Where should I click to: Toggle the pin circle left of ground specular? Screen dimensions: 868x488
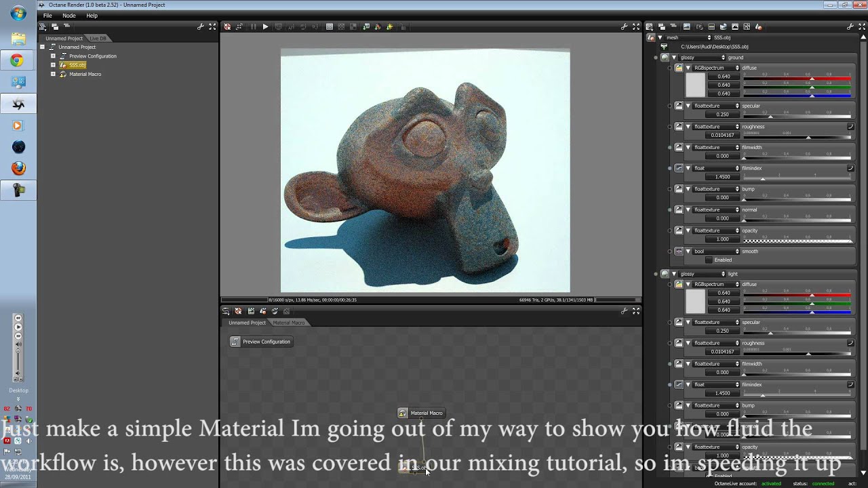[670, 106]
